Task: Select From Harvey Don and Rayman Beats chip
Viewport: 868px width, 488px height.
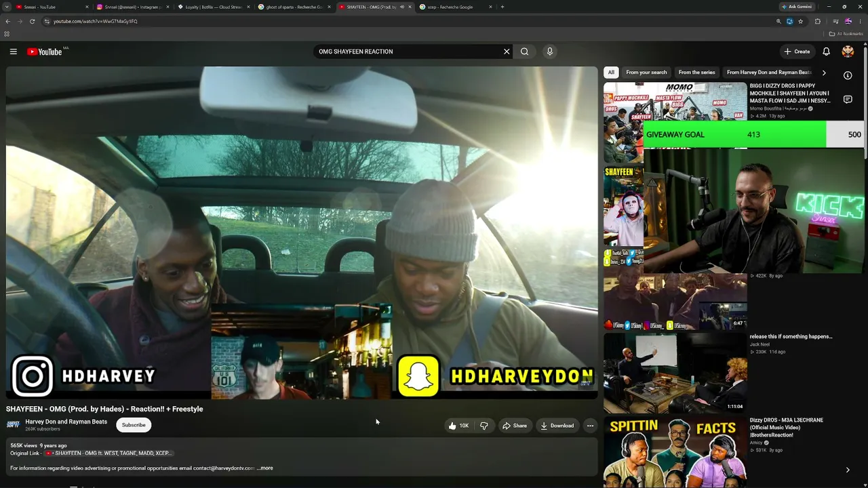Action: pos(769,73)
